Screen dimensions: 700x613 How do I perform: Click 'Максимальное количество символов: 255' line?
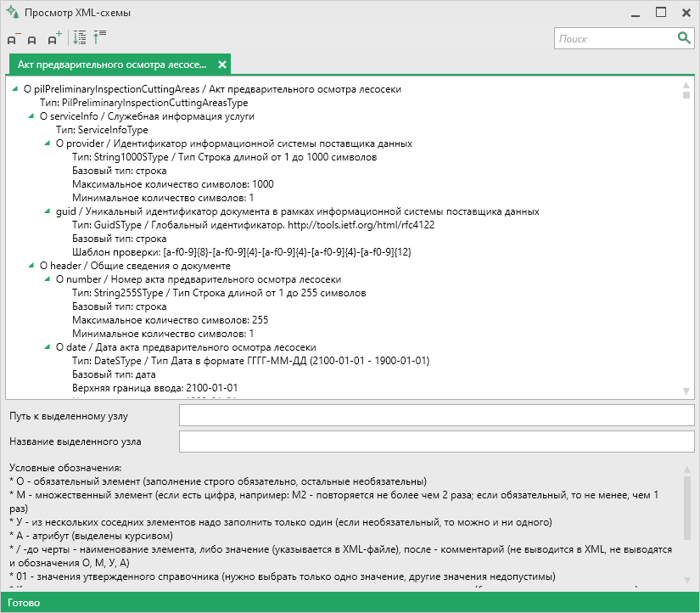point(170,320)
